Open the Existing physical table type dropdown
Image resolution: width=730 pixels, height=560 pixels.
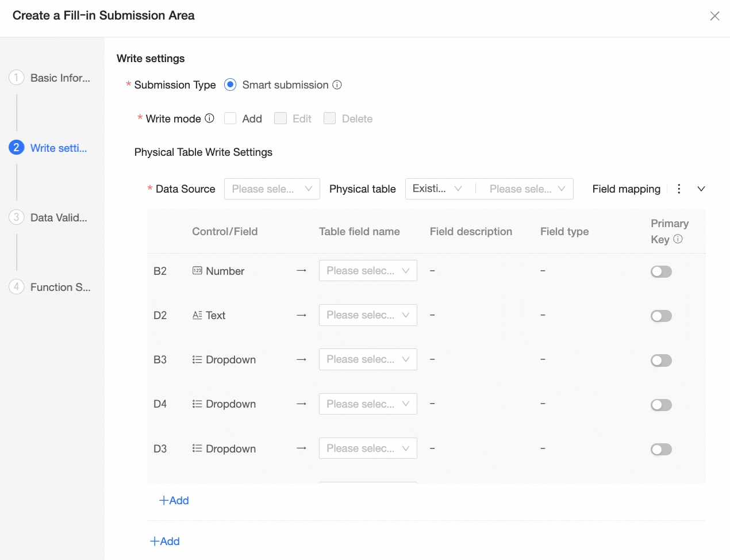click(437, 189)
